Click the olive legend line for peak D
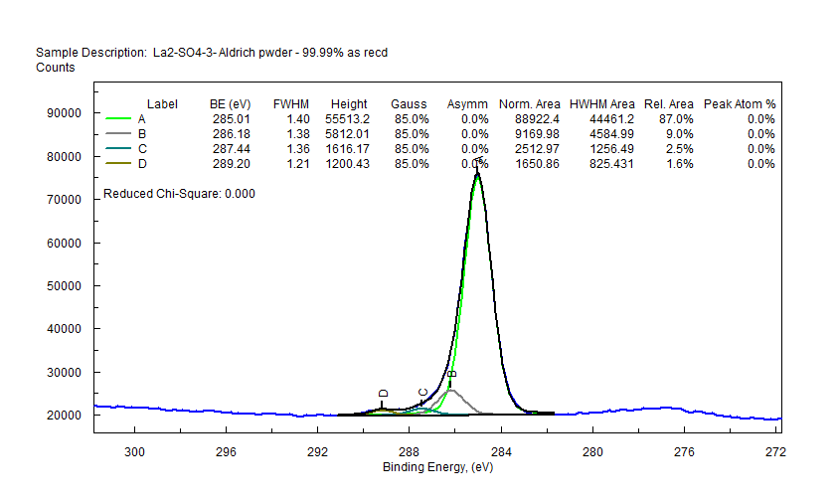837x504 pixels. (119, 164)
